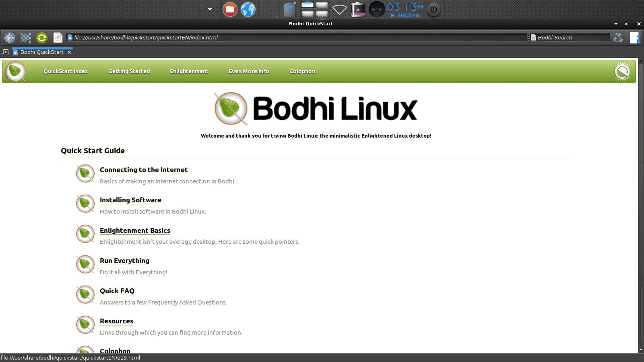
Task: Launch the globe web browser icon in the shelf
Action: [248, 9]
